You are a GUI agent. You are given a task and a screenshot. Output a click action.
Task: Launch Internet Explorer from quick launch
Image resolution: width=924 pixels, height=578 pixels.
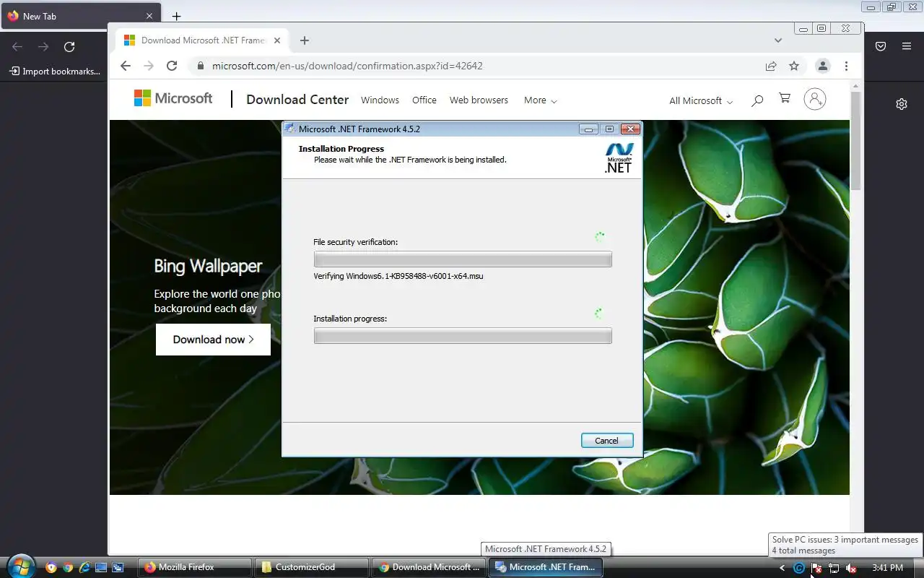(x=84, y=568)
